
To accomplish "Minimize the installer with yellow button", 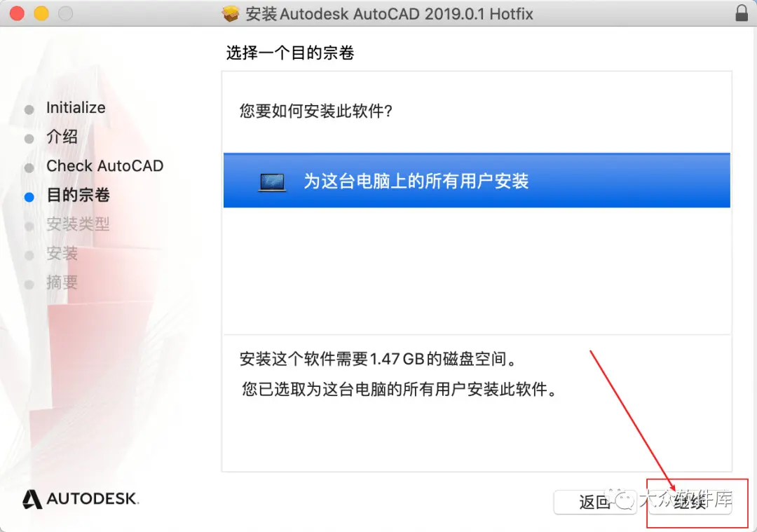I will tap(41, 13).
